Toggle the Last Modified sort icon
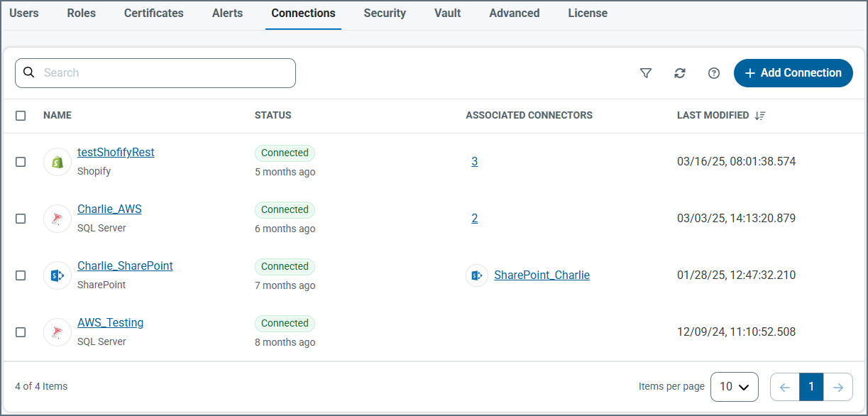The image size is (868, 416). pyautogui.click(x=760, y=116)
